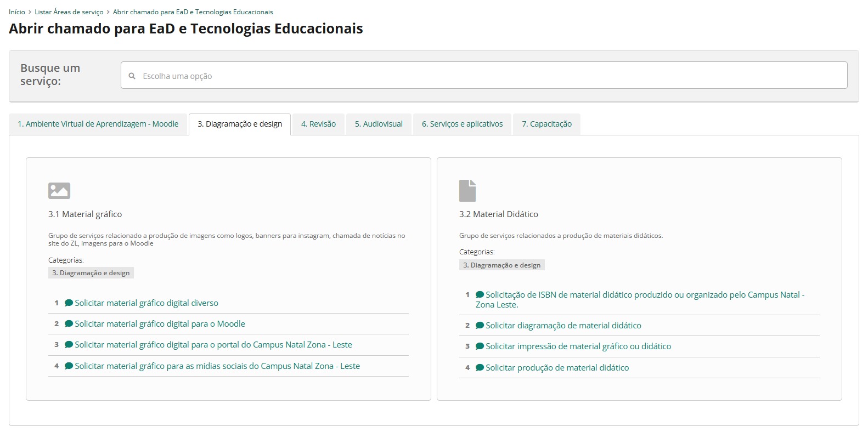Click speech bubble icon beside Solicitar produção
This screenshot has height=438, width=868.
pyautogui.click(x=480, y=368)
